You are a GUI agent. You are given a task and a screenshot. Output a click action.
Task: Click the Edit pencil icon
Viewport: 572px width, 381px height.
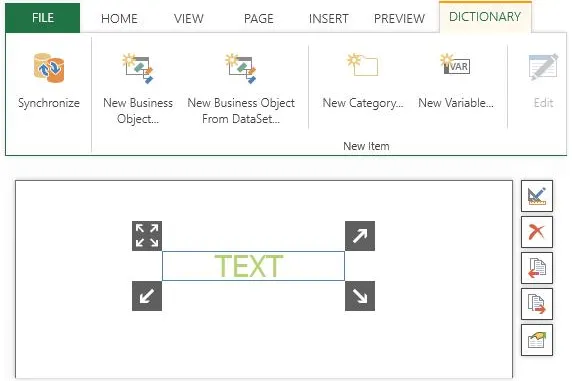(544, 67)
